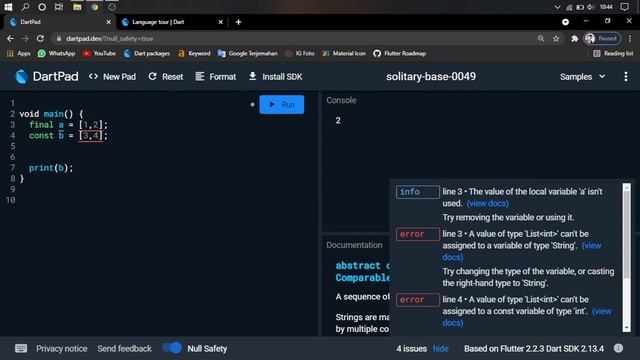Screen dimensions: 640x360
Task: Open browser extensions puzzle icon
Action: tap(575, 38)
